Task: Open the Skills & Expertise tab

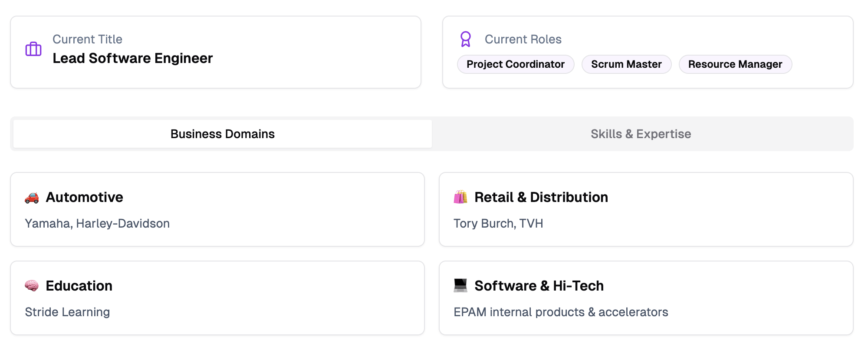Action: click(641, 134)
